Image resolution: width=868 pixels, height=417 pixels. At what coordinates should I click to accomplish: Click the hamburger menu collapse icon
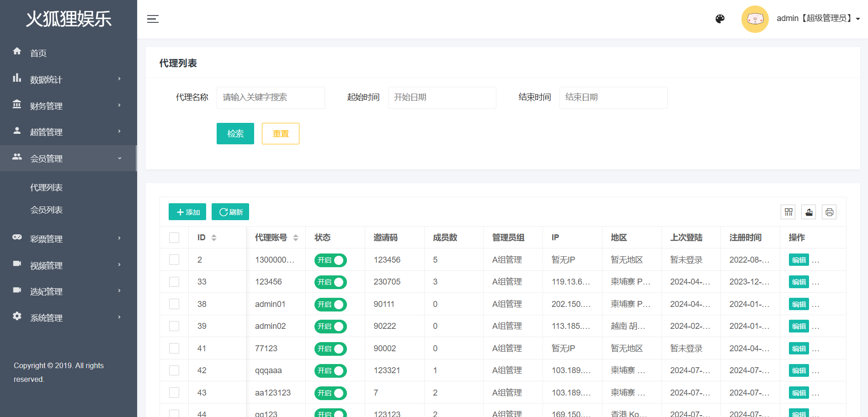tap(153, 19)
